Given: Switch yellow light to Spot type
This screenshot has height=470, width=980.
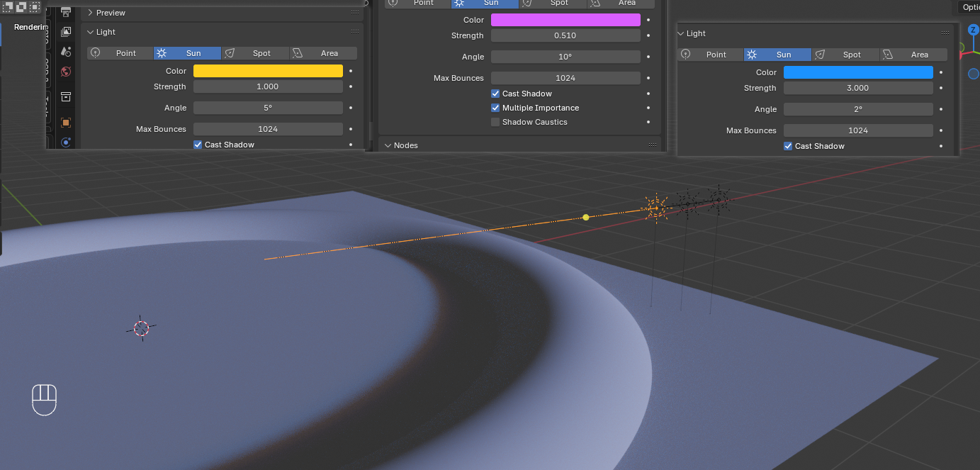Looking at the screenshot, I should click(x=255, y=53).
